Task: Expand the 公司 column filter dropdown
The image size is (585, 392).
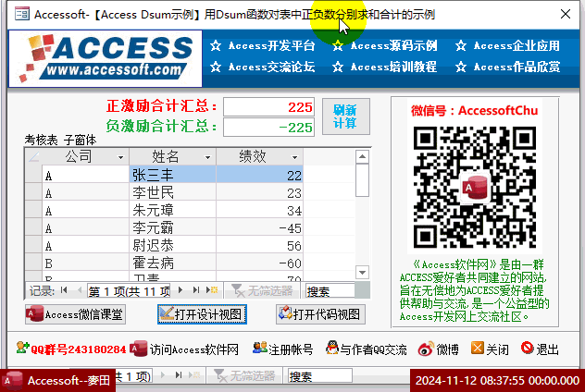Action: [x=120, y=157]
